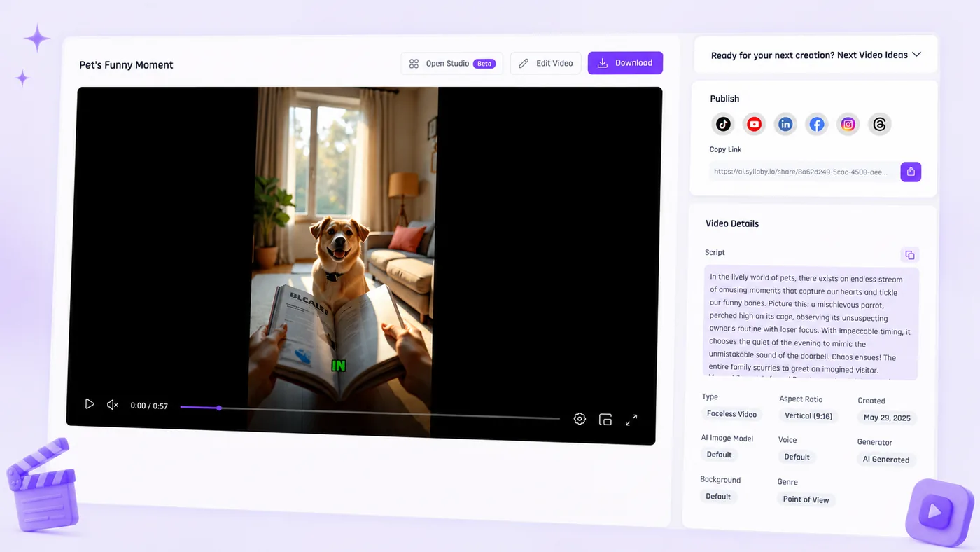980x552 pixels.
Task: Publish the video to Threads
Action: click(880, 125)
